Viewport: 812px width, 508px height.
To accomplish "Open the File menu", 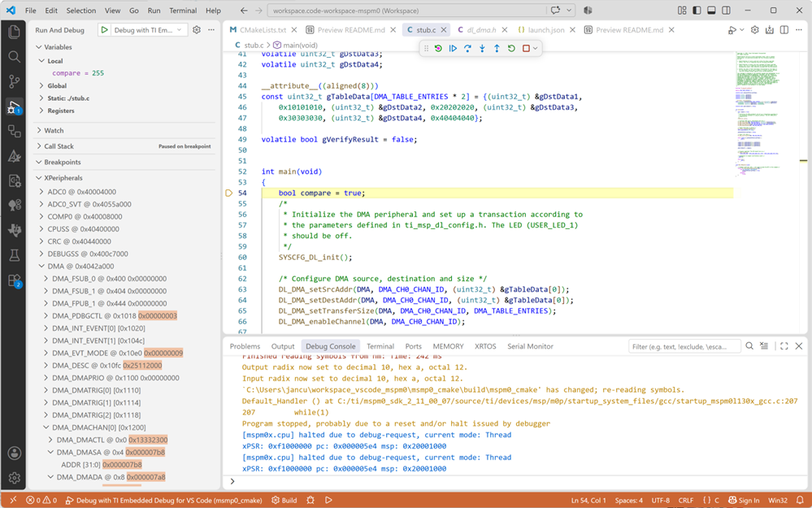I will 31,11.
